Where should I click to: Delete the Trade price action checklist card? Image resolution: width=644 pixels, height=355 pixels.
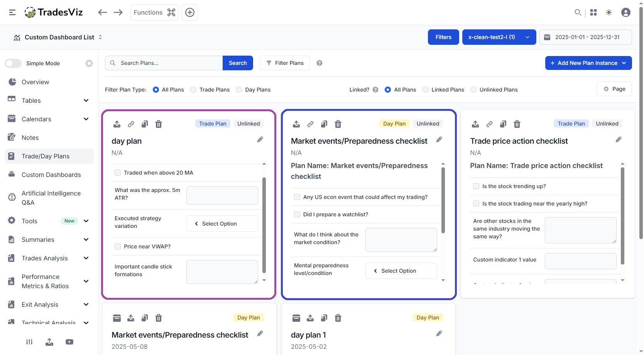tap(517, 124)
